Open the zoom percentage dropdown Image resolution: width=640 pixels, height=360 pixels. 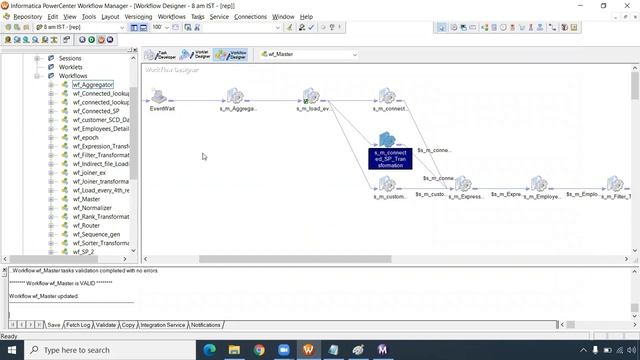point(167,27)
